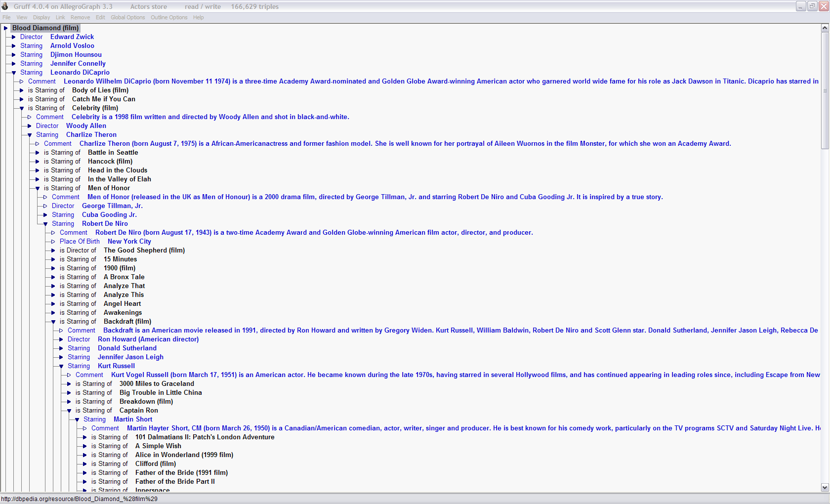Select Men of Honor tree entry
830x504 pixels.
click(x=109, y=188)
